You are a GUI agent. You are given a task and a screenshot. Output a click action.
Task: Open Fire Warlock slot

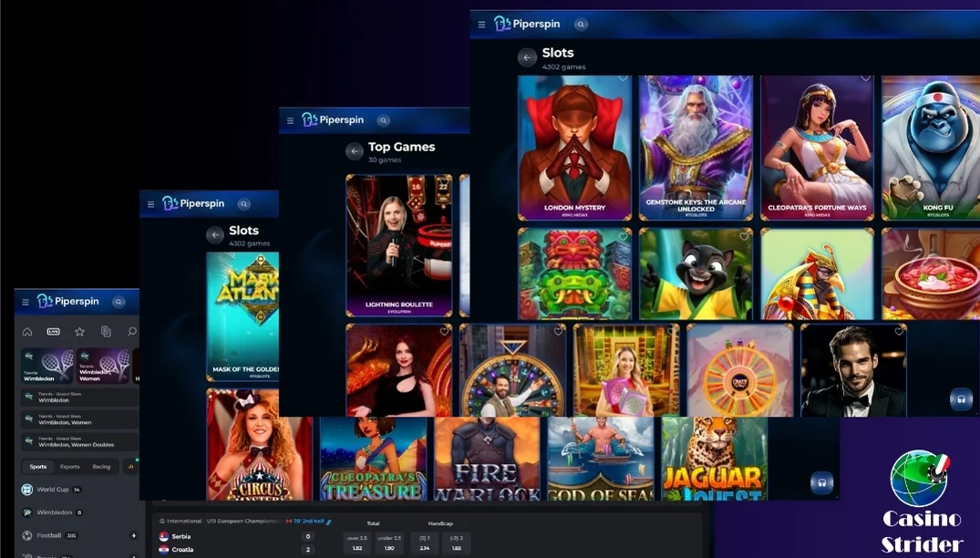[487, 459]
